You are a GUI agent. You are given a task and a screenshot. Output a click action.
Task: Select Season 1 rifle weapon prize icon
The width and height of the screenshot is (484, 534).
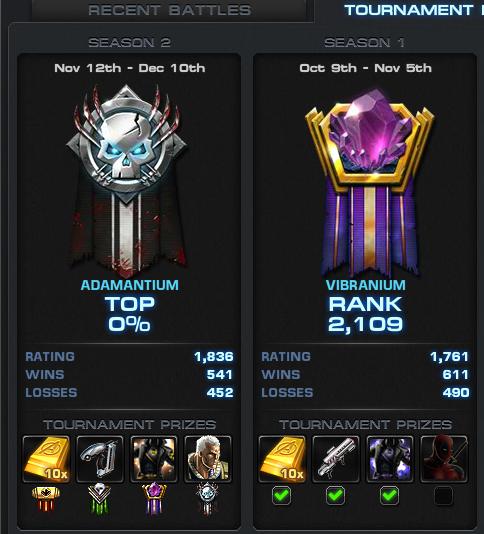[x=336, y=459]
